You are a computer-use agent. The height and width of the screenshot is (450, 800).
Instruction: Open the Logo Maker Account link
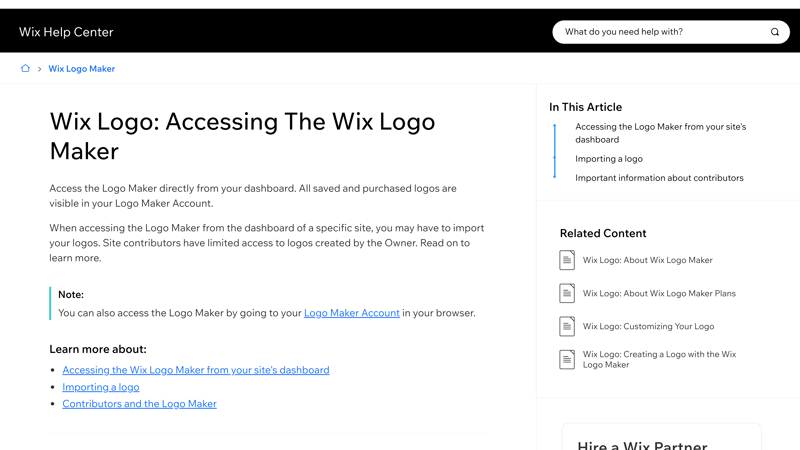[x=351, y=313]
